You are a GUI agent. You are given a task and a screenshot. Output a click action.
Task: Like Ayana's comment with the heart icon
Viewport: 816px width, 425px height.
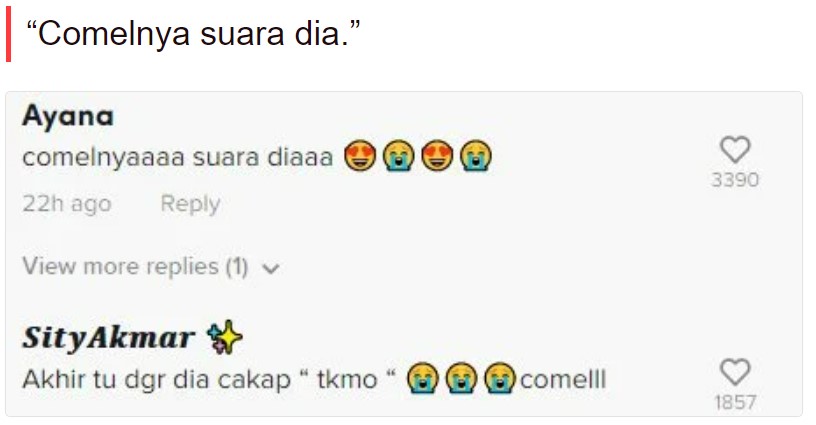tap(735, 150)
